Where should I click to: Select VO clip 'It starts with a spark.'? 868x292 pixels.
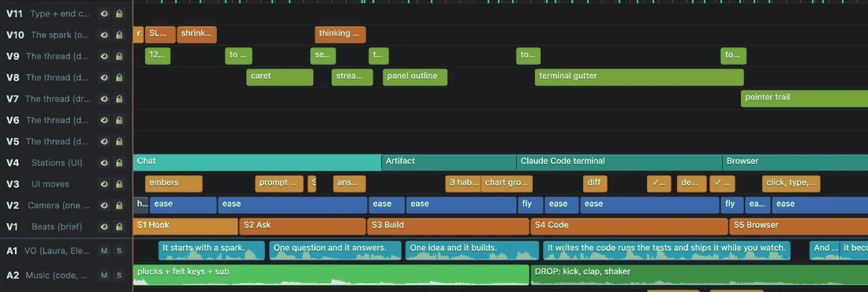[211, 250]
